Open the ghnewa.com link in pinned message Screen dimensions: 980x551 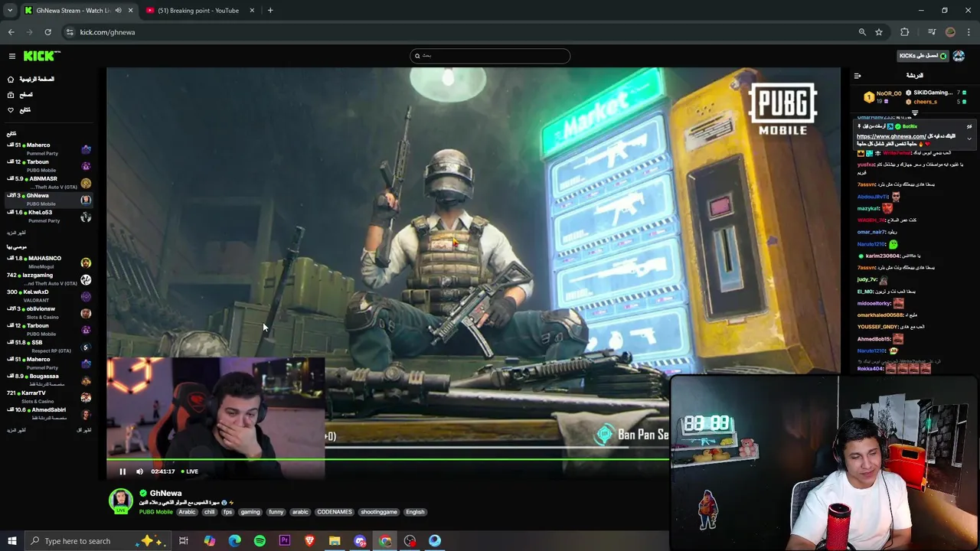point(890,136)
